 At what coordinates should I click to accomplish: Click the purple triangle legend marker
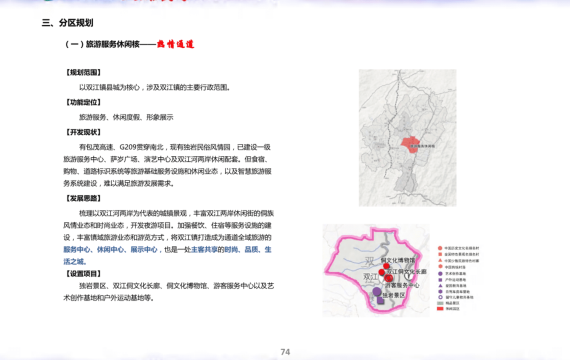(x=440, y=286)
